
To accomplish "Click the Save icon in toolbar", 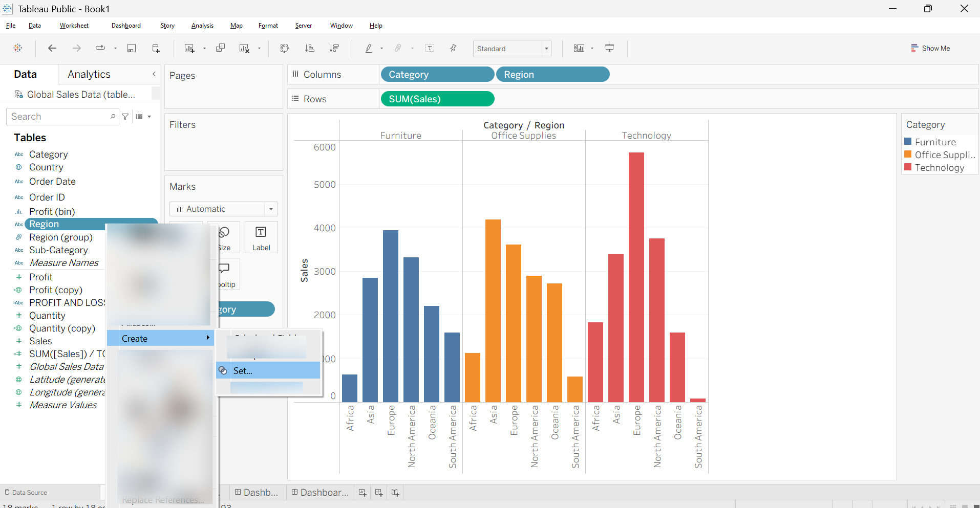I will (x=132, y=48).
